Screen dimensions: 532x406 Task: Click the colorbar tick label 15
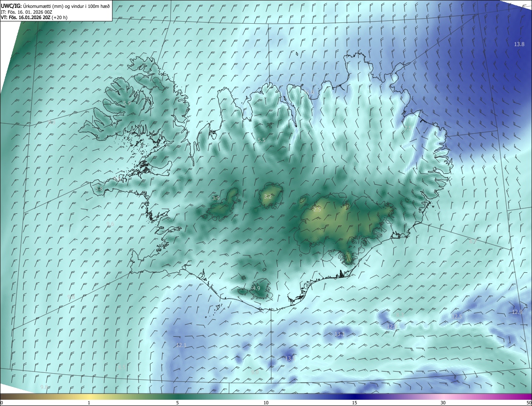coord(355,403)
